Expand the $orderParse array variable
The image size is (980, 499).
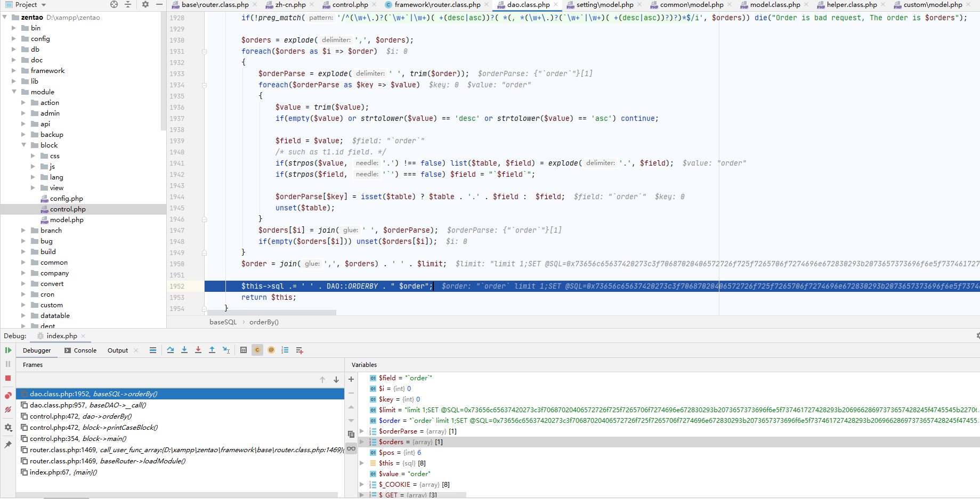362,431
